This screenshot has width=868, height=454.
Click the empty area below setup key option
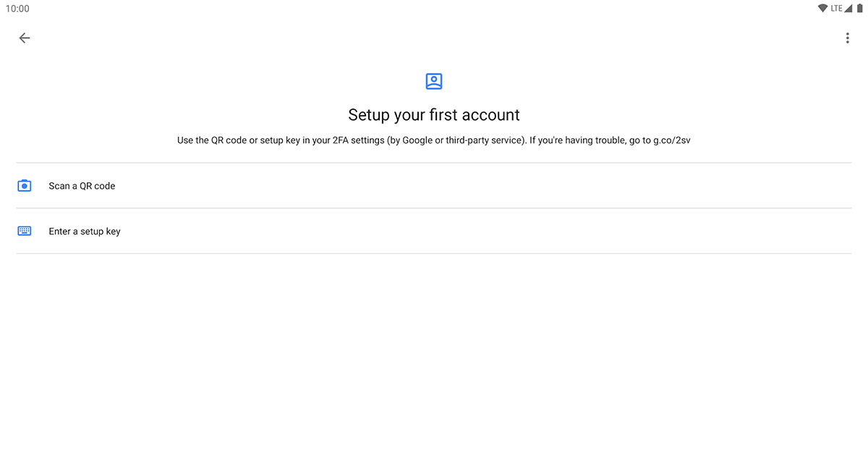tap(434, 354)
